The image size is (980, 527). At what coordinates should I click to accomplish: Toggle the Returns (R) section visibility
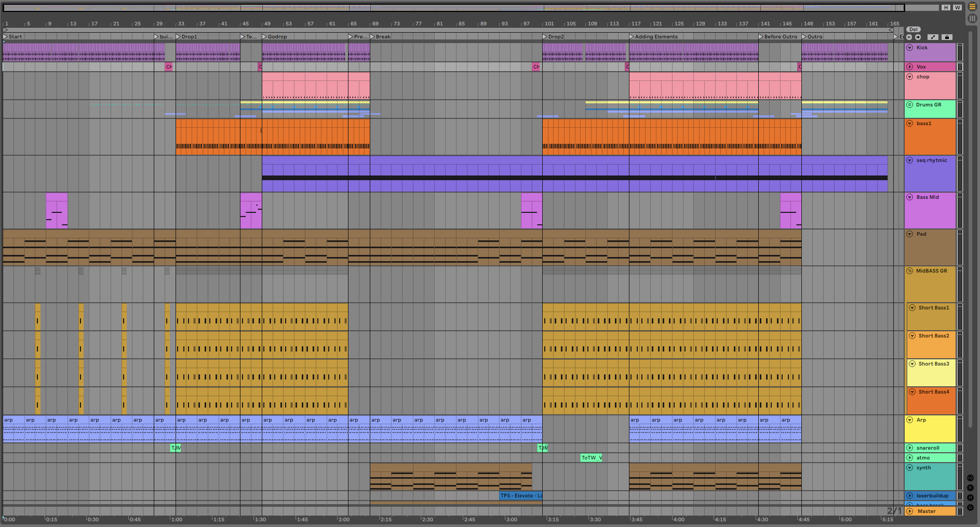(970, 488)
